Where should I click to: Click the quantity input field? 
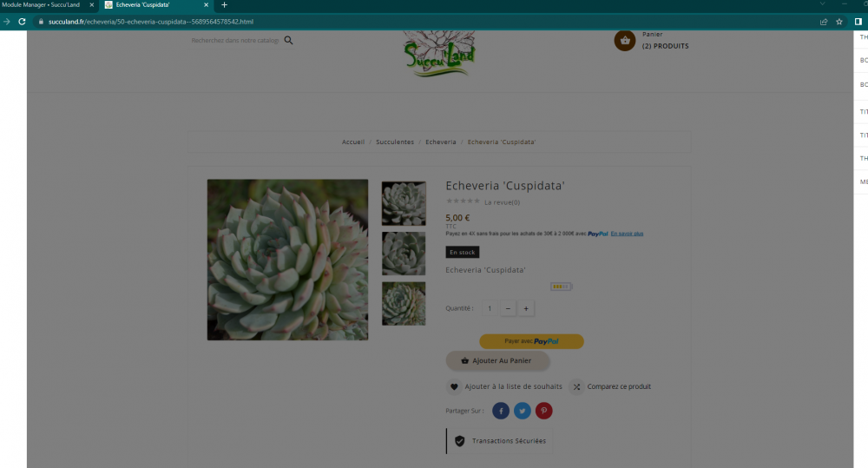tap(490, 308)
